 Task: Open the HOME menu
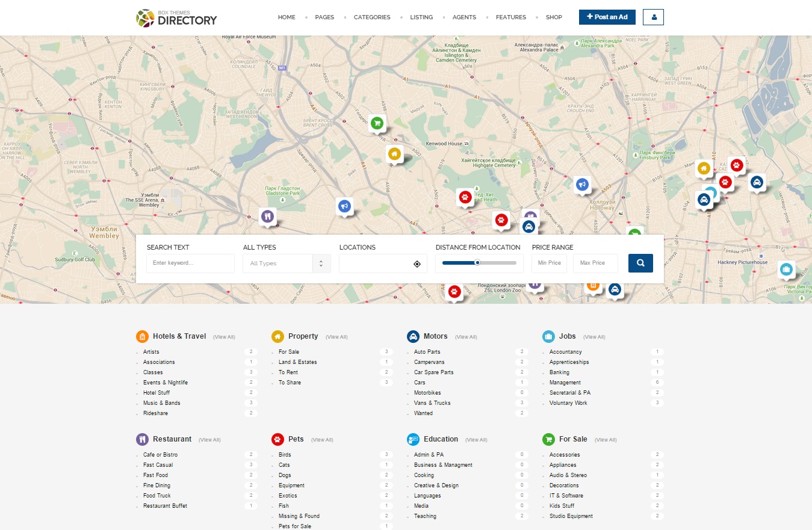coord(287,17)
